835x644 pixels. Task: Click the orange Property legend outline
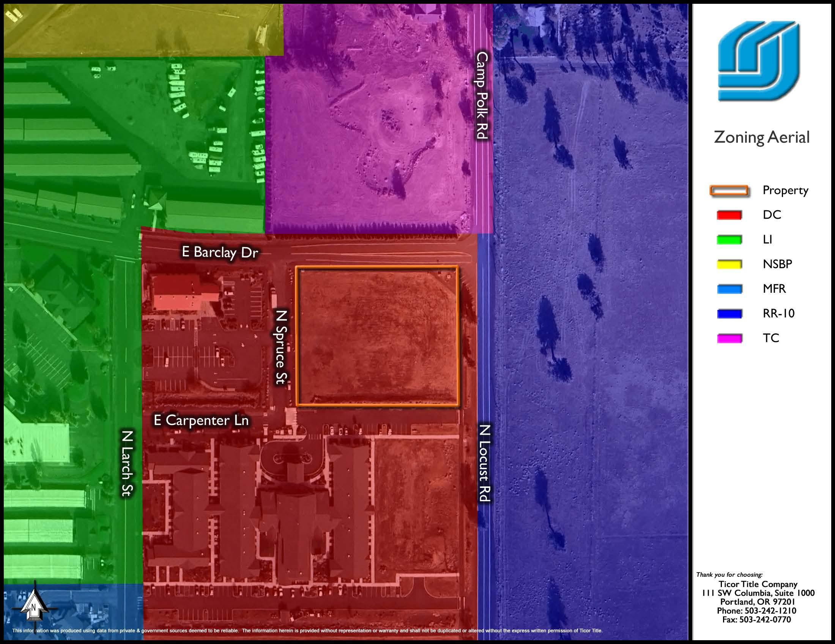[x=729, y=191]
